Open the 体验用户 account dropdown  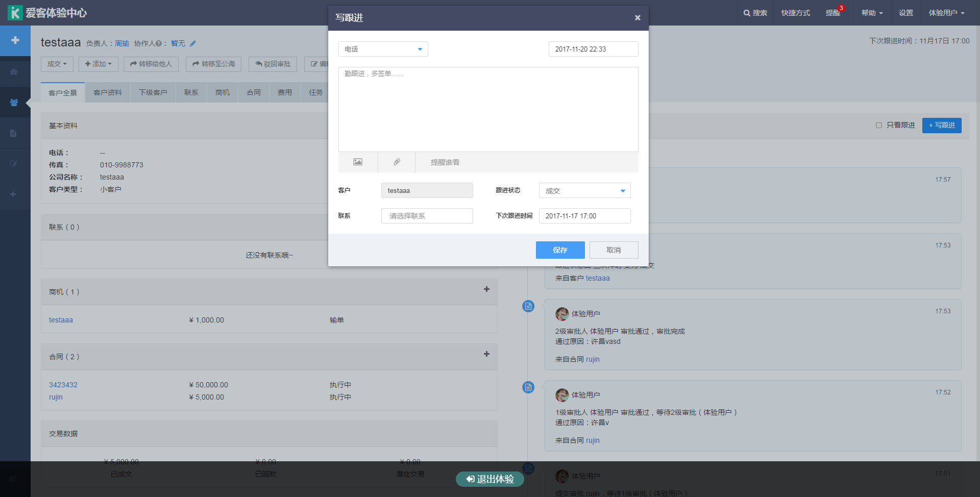click(946, 13)
